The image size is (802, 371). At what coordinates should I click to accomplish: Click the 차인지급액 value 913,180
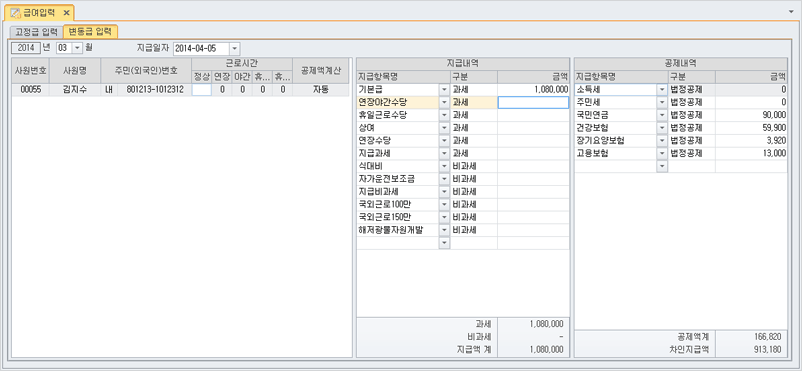[x=751, y=350]
